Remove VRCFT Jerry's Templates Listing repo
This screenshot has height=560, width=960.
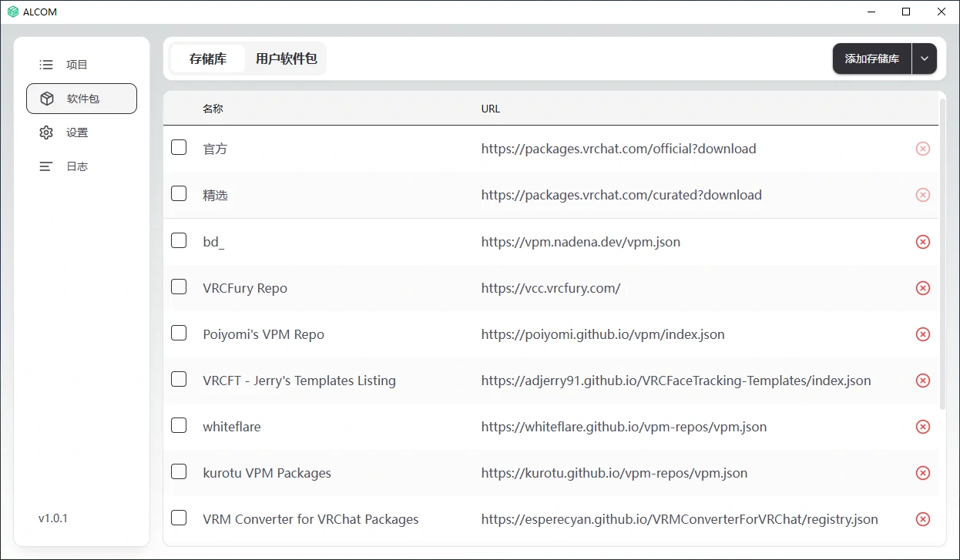(922, 381)
